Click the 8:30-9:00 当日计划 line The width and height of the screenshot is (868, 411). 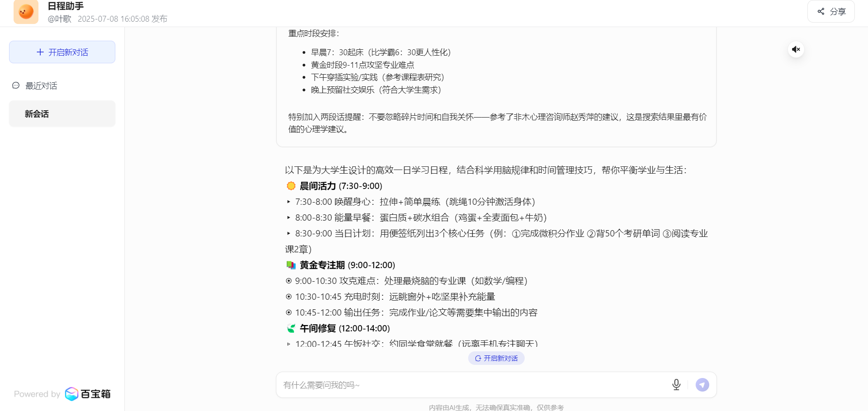pyautogui.click(x=497, y=241)
